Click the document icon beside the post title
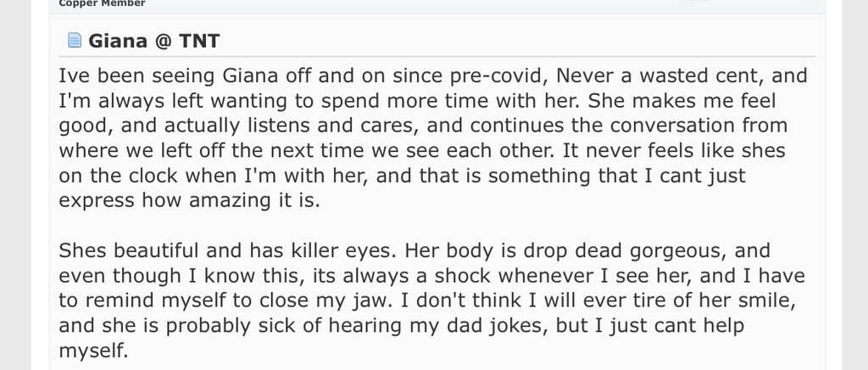 (74, 40)
